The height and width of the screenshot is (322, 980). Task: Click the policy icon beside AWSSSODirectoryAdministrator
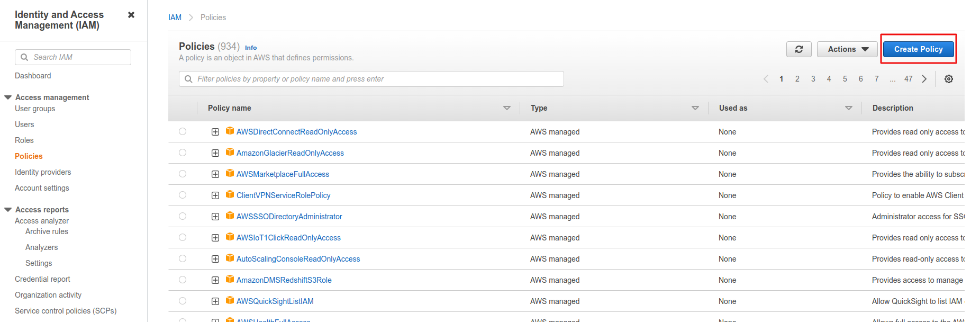230,216
